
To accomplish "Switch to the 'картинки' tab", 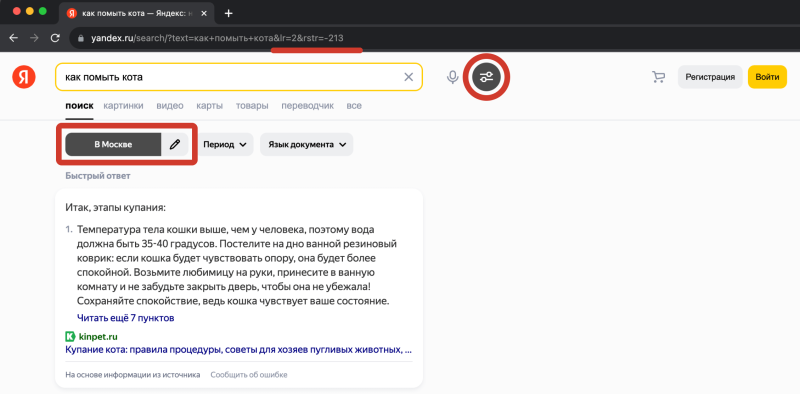I will click(x=123, y=106).
